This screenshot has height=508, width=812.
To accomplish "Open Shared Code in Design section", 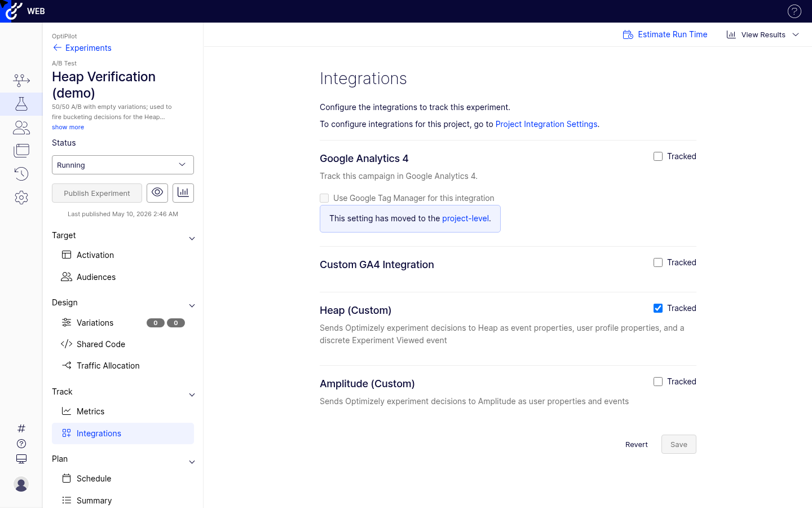I will [x=123, y=344].
